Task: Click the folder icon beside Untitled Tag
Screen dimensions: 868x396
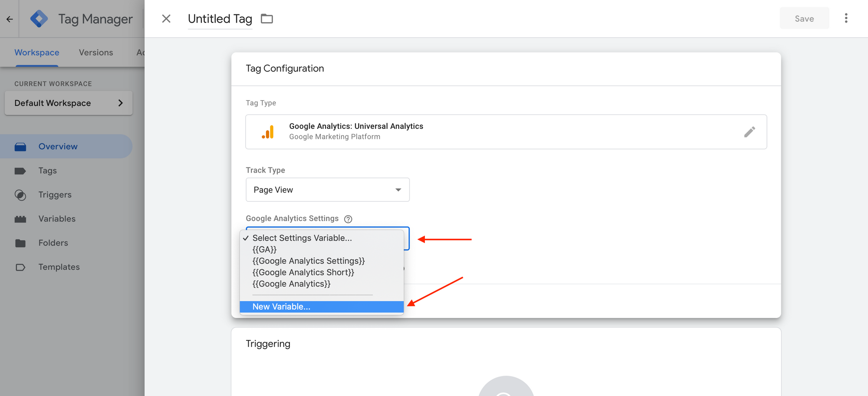Action: [x=267, y=19]
